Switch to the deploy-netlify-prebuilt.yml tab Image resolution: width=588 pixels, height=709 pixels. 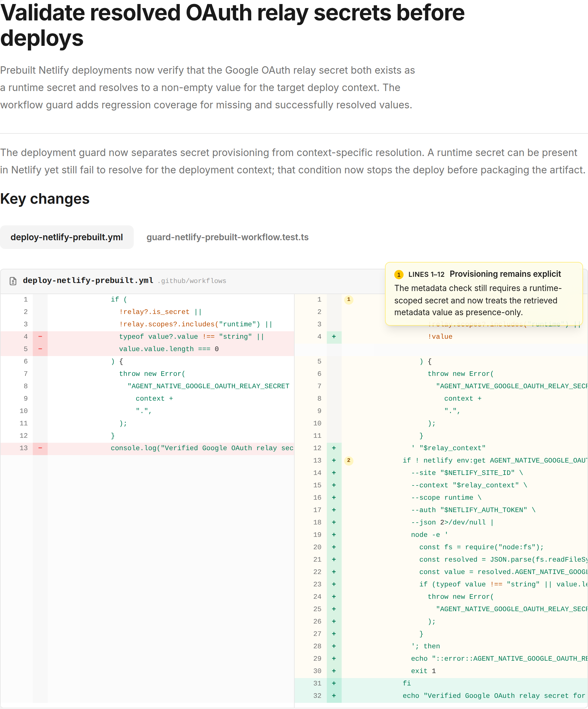click(x=67, y=237)
